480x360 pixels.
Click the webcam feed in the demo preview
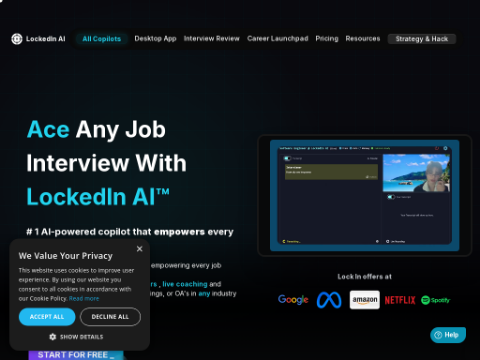point(416,173)
